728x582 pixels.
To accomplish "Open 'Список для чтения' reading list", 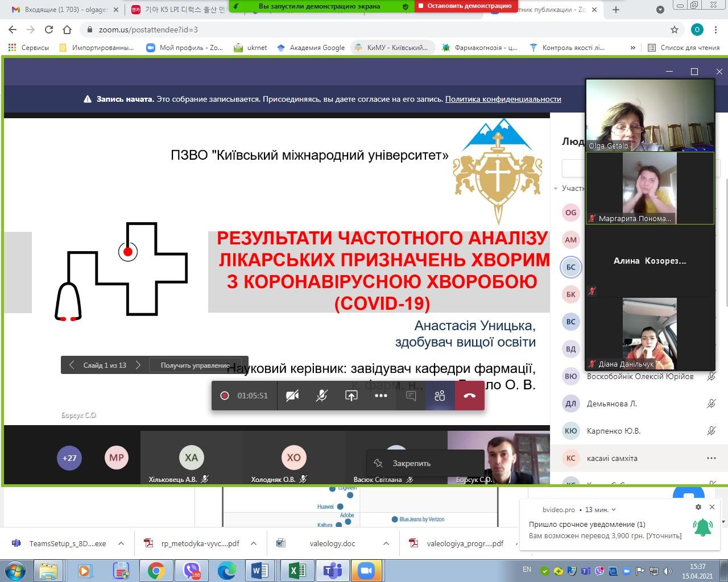I will click(x=684, y=48).
